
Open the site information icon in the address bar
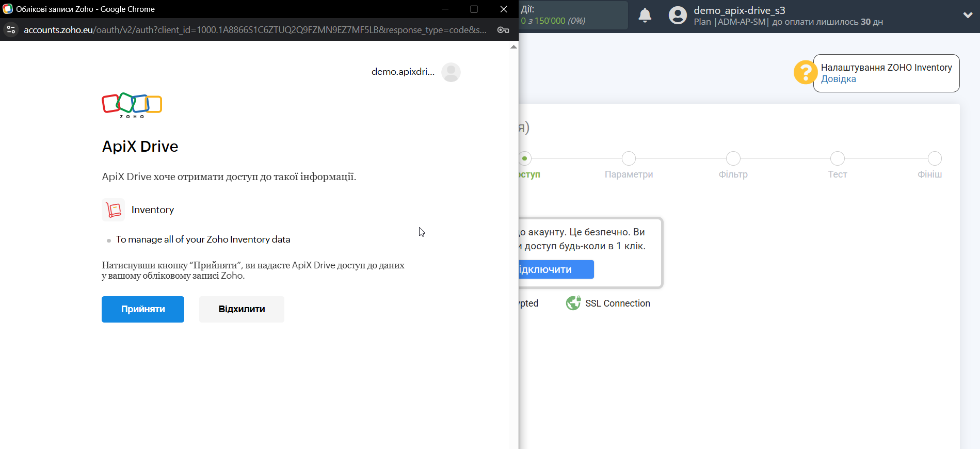point(11,29)
